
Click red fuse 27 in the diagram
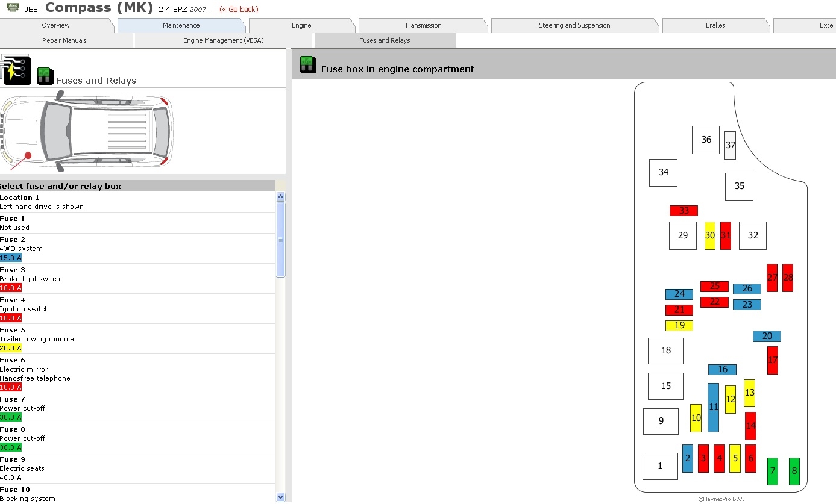point(772,278)
